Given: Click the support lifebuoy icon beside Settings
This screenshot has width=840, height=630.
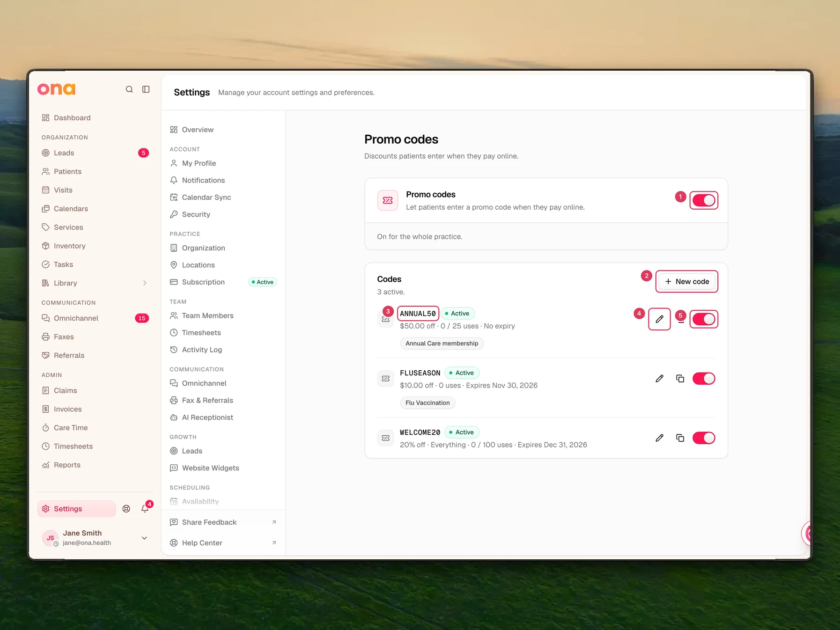Looking at the screenshot, I should point(126,509).
